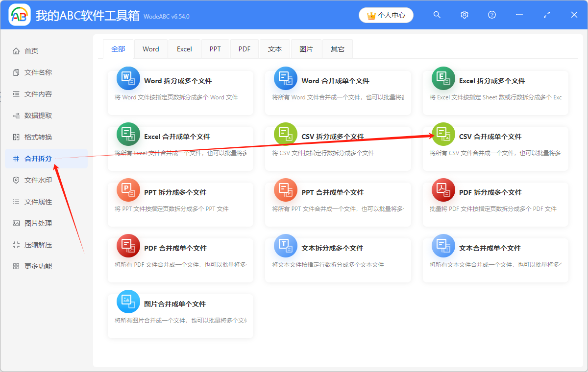Screen dimensions: 588x372
Task: Select the 图片 category tab
Action: [306, 48]
